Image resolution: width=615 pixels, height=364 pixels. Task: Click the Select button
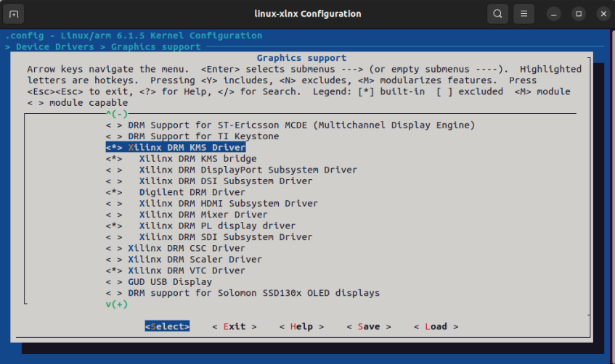click(x=167, y=326)
